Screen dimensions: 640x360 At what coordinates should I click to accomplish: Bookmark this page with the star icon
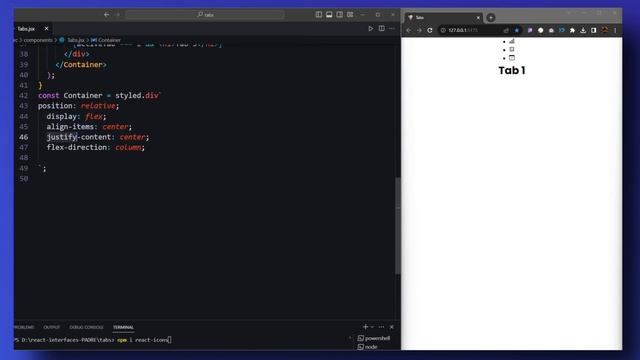517,30
